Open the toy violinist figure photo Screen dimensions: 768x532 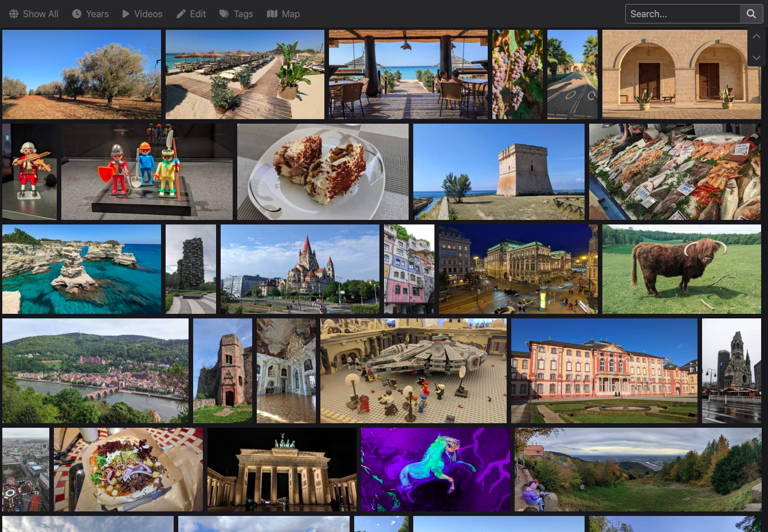coord(29,172)
